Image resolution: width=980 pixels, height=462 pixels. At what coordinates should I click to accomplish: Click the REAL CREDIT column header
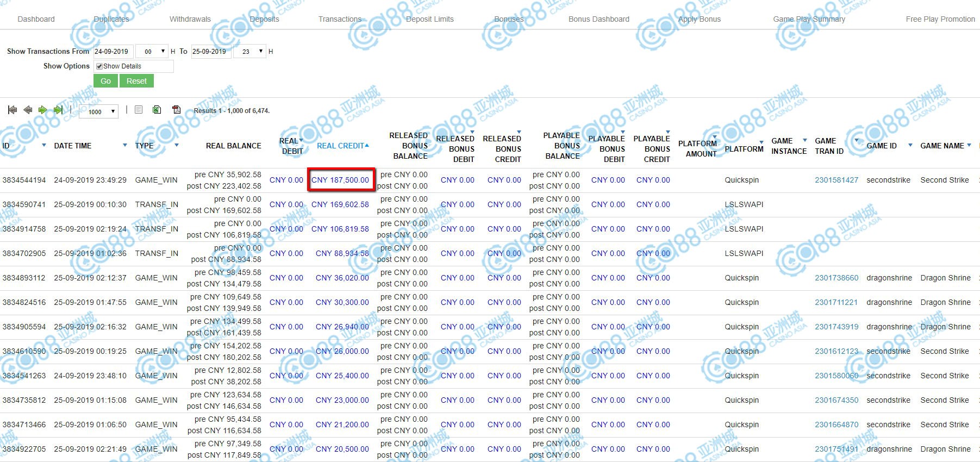coord(341,146)
